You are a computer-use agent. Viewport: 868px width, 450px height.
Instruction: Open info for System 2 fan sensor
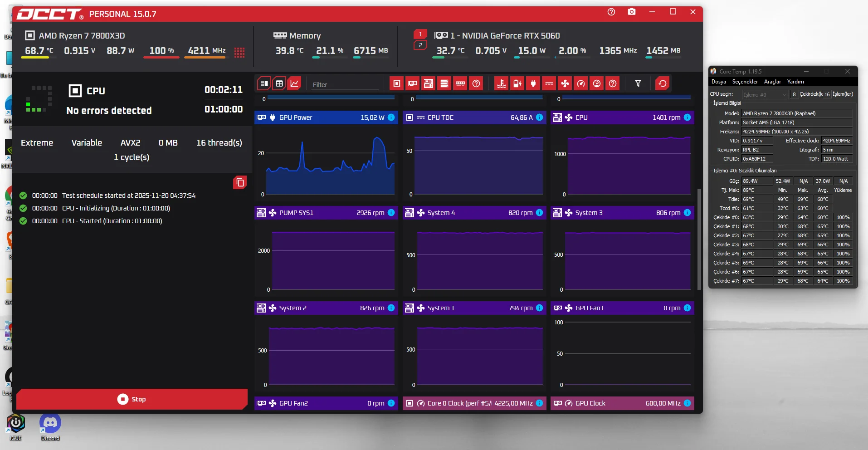(x=391, y=308)
